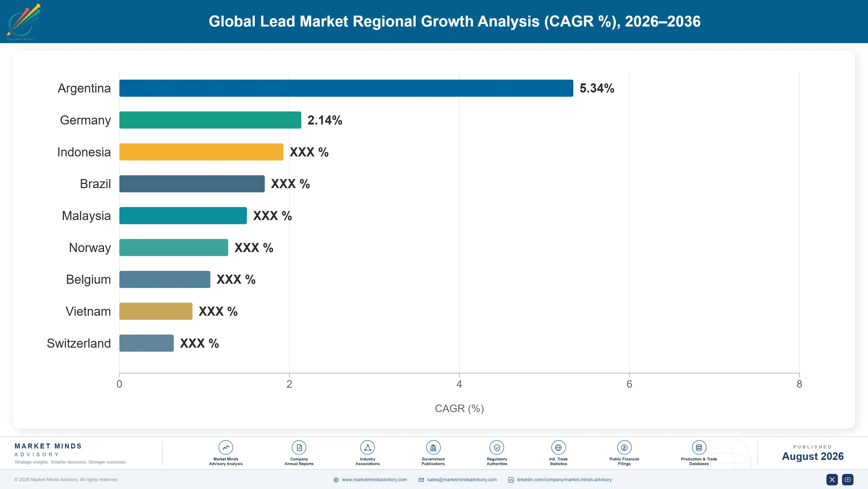Click the Belgium axis label
The image size is (868, 489).
[x=88, y=280]
